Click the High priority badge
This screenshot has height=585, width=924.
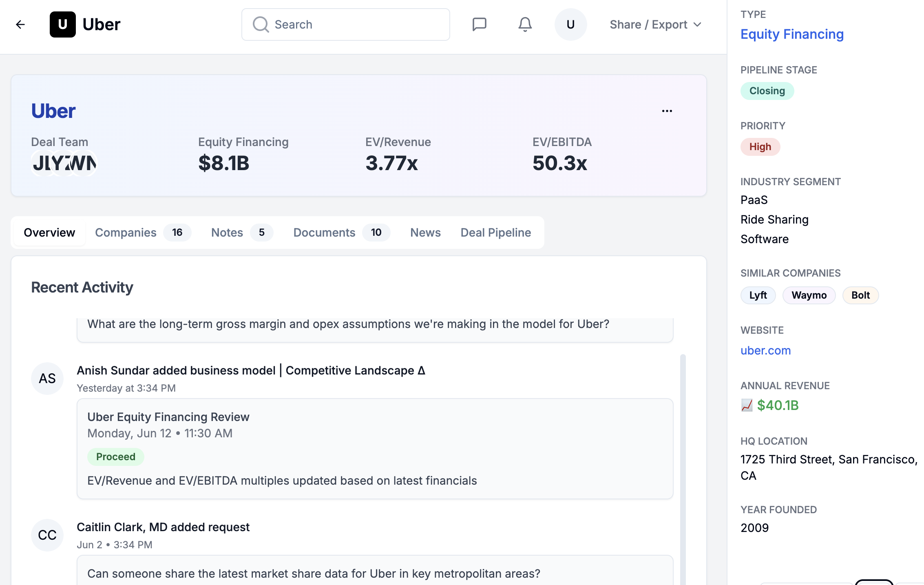(x=760, y=147)
